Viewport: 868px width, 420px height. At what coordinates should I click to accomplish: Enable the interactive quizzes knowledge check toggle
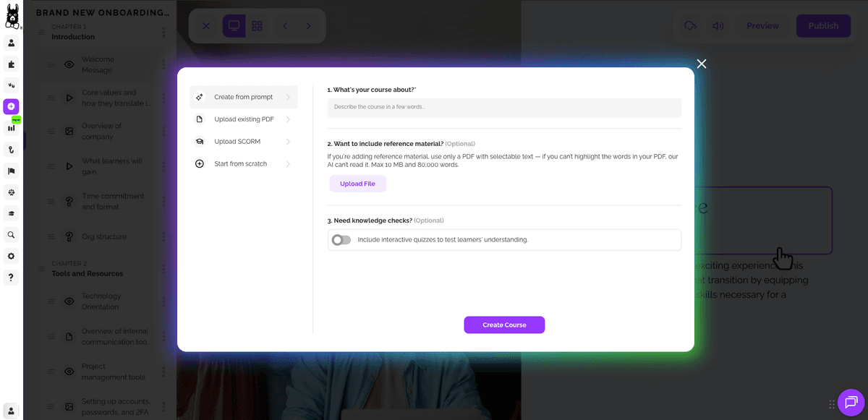[x=341, y=239]
